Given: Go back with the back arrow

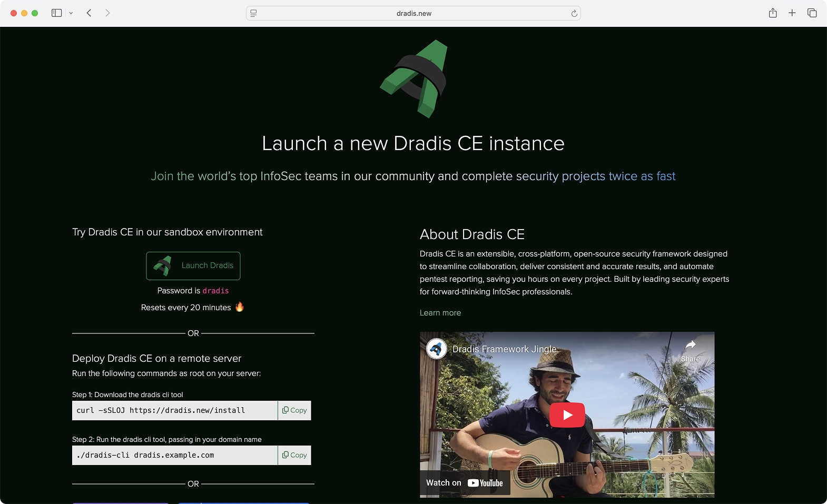Looking at the screenshot, I should [89, 13].
